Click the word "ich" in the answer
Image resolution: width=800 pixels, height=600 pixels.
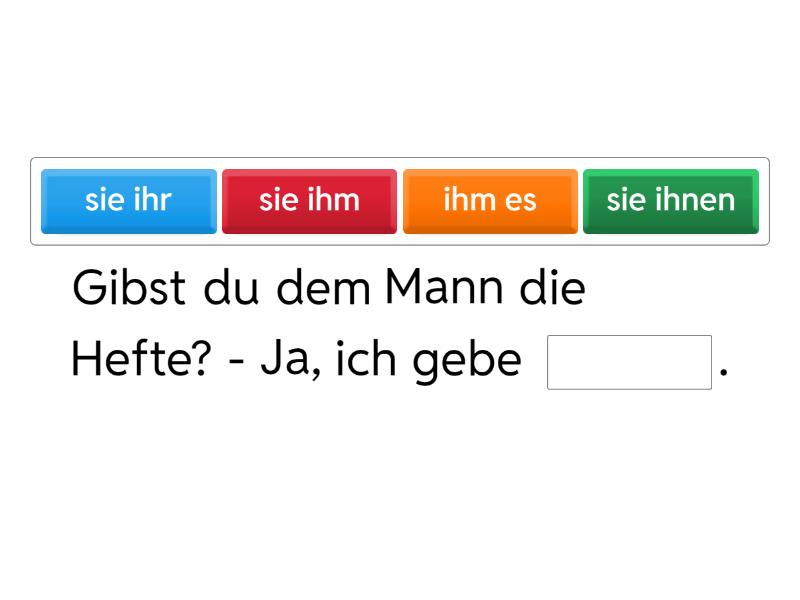click(x=366, y=359)
